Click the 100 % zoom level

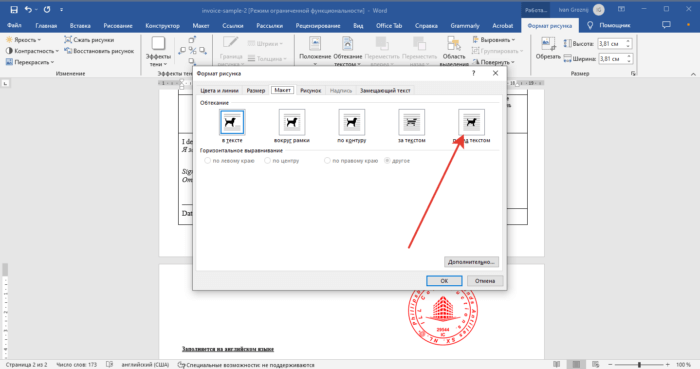click(683, 365)
